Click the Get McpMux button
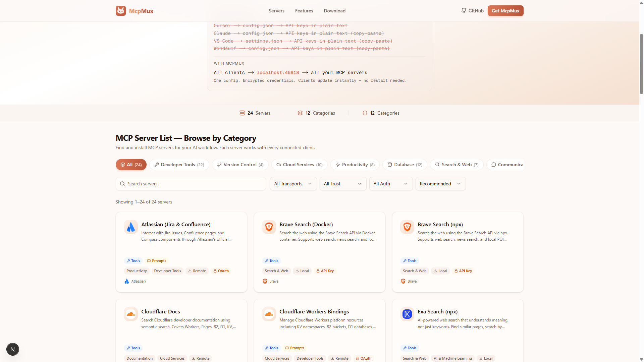 (x=505, y=10)
